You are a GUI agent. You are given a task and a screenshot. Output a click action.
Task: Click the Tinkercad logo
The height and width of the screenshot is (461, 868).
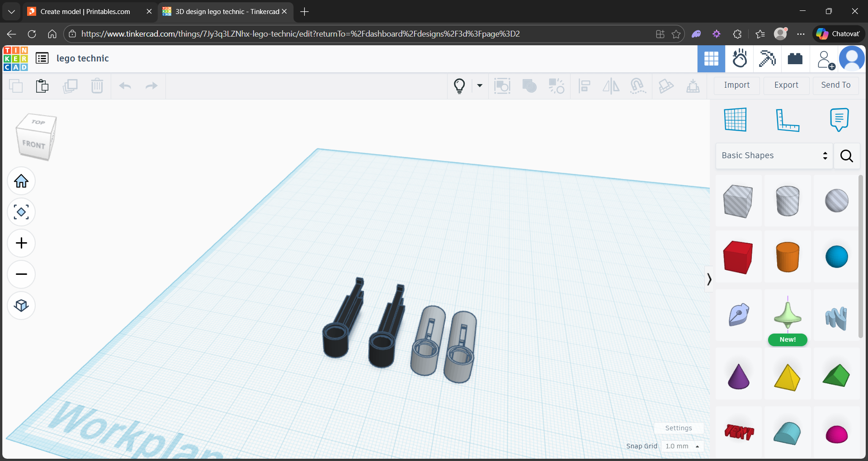(16, 59)
